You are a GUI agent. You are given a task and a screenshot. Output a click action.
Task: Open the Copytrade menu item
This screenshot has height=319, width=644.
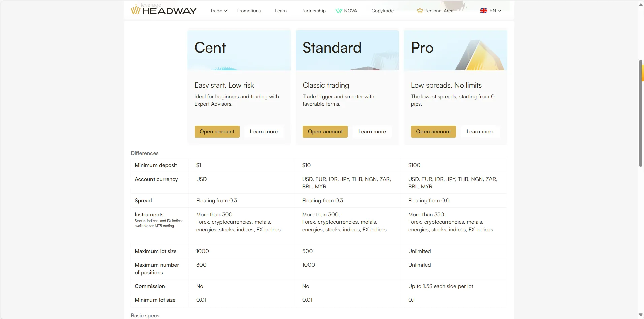click(x=382, y=11)
